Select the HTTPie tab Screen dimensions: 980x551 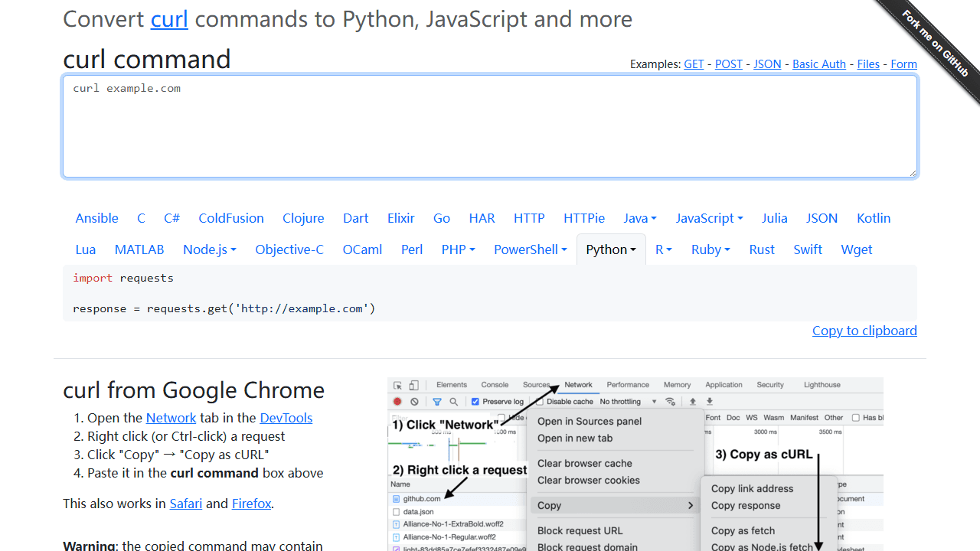click(584, 218)
